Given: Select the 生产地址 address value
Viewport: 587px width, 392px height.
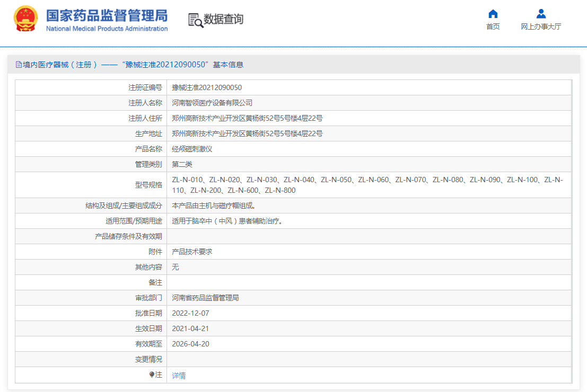Looking at the screenshot, I should click(247, 133).
